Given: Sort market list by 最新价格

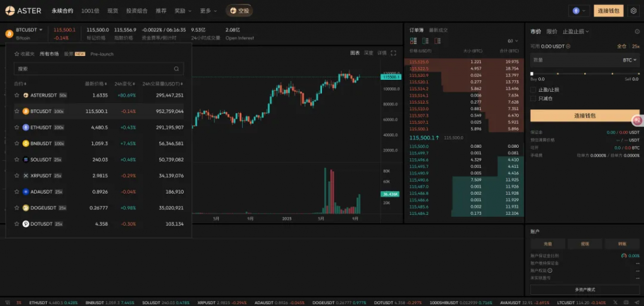Looking at the screenshot, I should tap(96, 84).
